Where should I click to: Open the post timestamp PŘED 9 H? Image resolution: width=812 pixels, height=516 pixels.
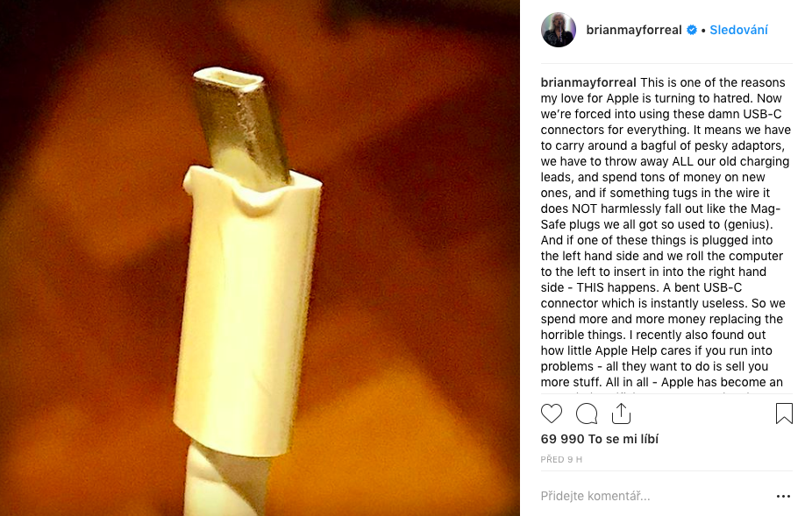[x=561, y=458]
